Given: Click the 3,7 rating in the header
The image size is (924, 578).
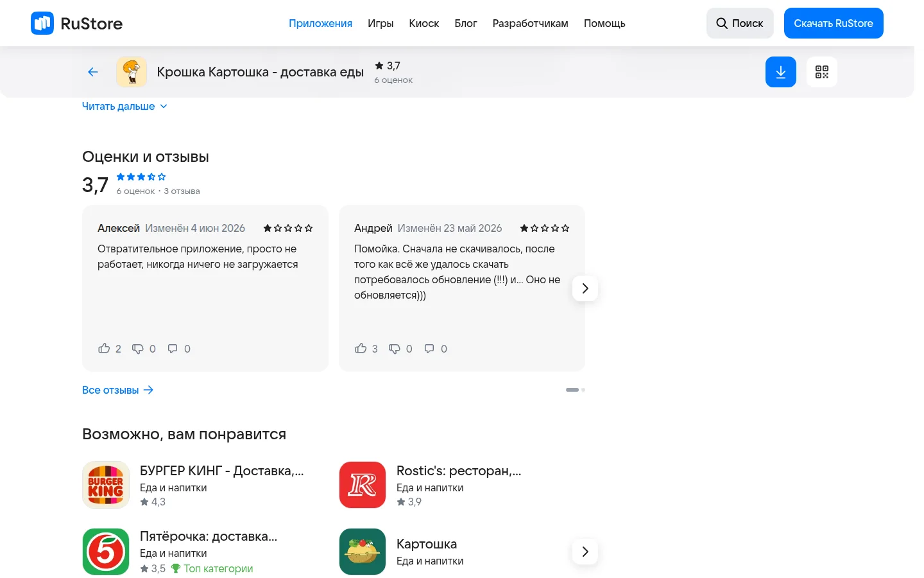Looking at the screenshot, I should tap(388, 66).
